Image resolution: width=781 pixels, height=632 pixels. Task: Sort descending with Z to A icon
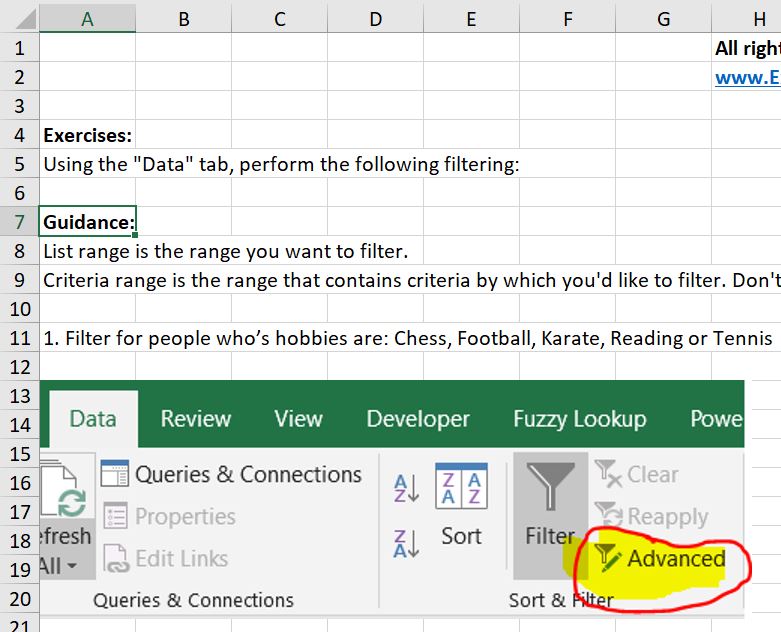click(406, 543)
